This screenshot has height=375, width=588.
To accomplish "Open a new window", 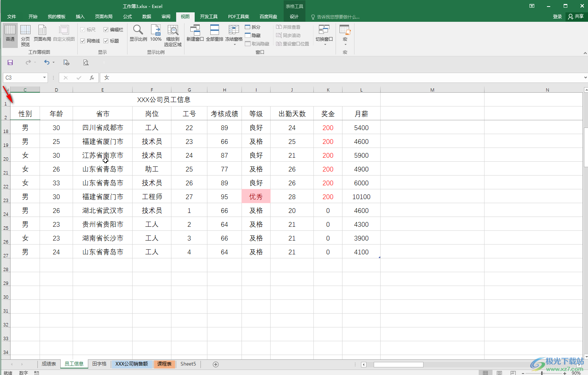I will (x=195, y=33).
